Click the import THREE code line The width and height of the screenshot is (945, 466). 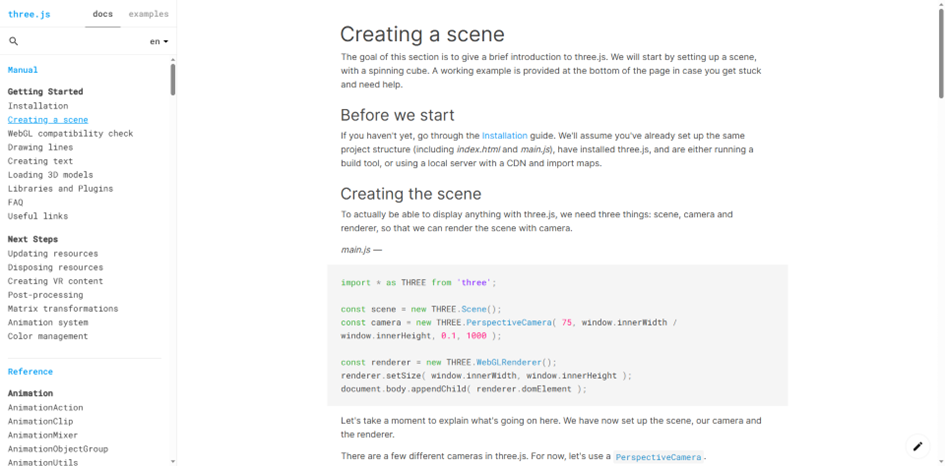[x=419, y=282]
